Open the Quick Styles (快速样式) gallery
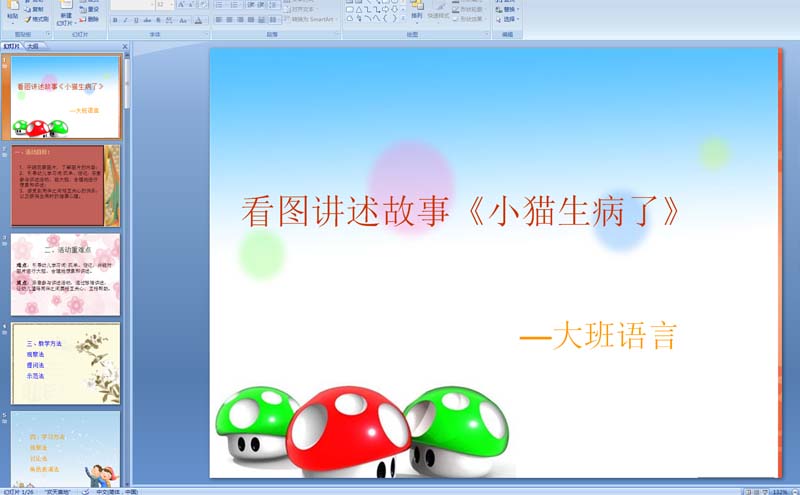 point(437,12)
